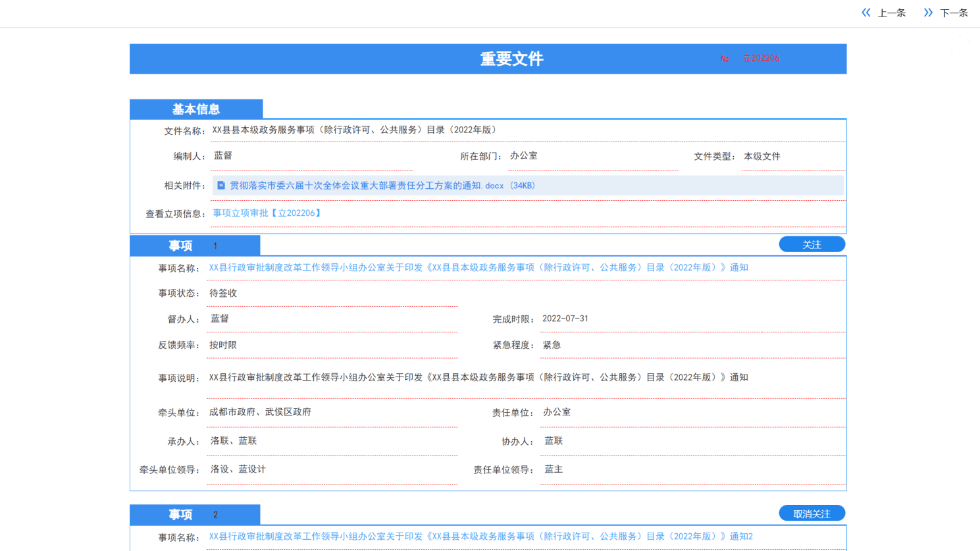This screenshot has width=980, height=551.
Task: Click 关注 button for item 1
Action: (812, 244)
